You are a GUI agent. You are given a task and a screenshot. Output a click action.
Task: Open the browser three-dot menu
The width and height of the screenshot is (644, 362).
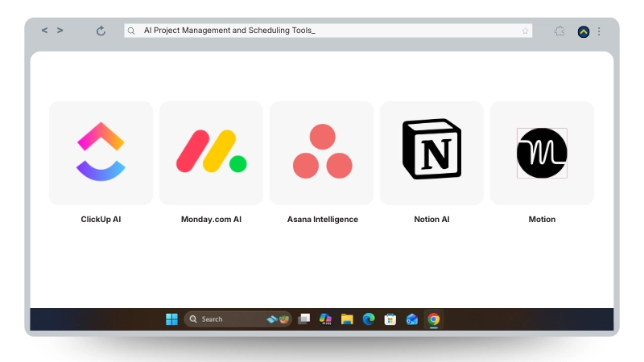pos(599,31)
